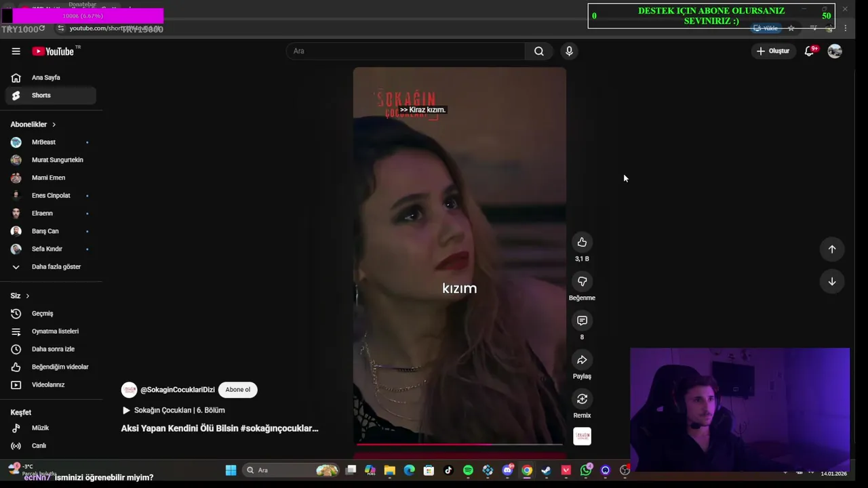Open the Sefa Kındır channel
The image size is (868, 488).
51,249
